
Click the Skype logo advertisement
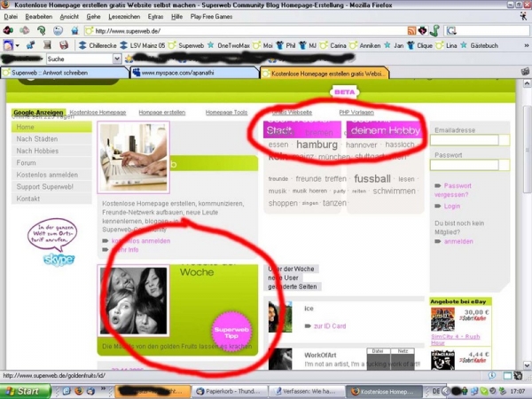point(59,260)
